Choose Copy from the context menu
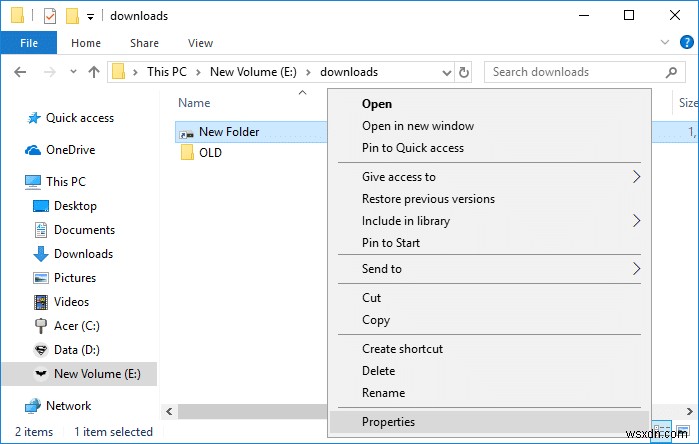Image resolution: width=699 pixels, height=444 pixels. coord(489,320)
